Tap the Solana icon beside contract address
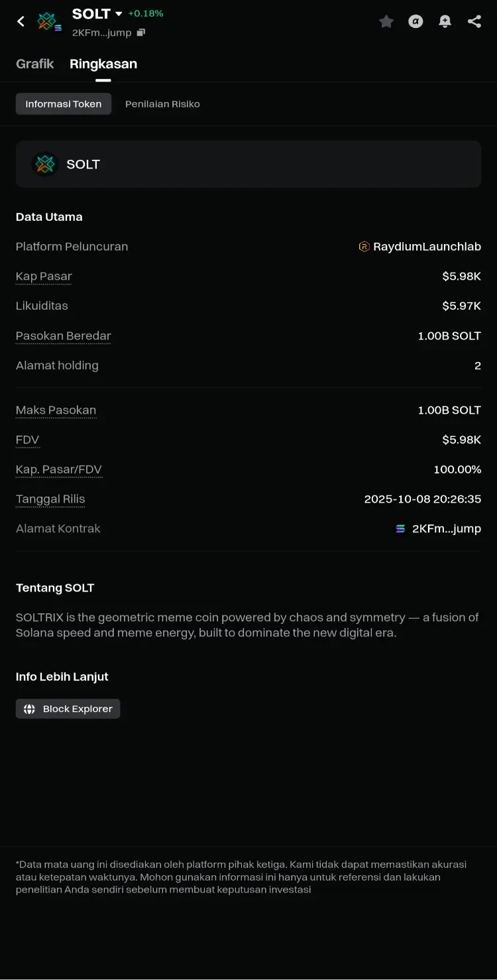 [x=400, y=529]
